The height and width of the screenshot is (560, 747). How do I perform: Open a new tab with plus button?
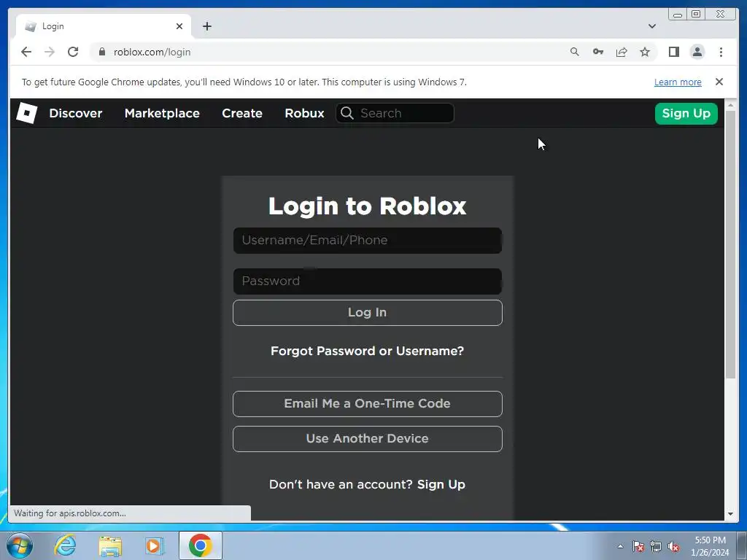[206, 26]
